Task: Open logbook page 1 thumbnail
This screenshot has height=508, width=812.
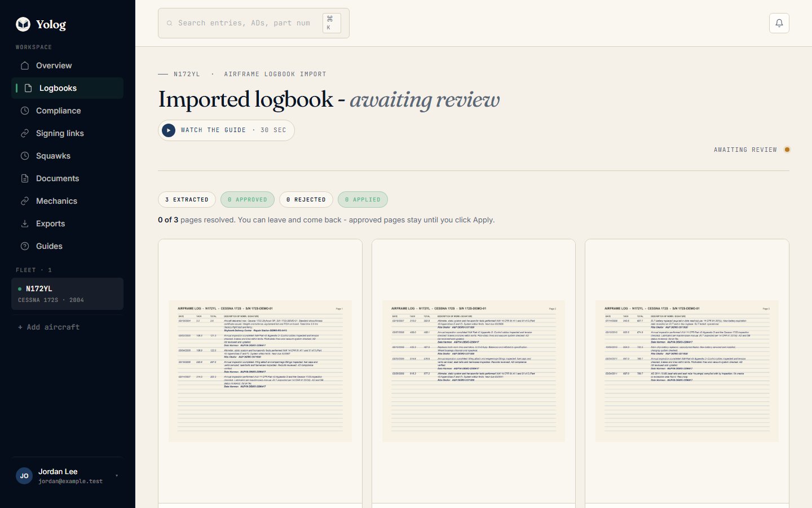Action: (260, 371)
